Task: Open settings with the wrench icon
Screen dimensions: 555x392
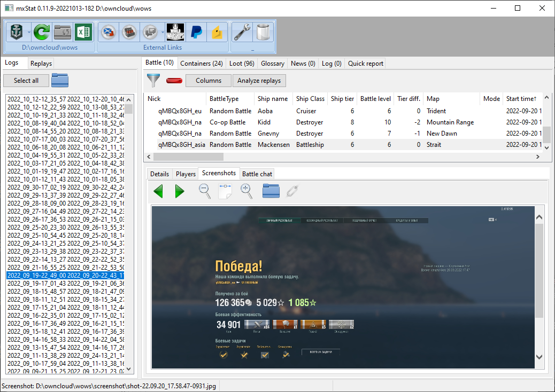Action: (x=242, y=32)
